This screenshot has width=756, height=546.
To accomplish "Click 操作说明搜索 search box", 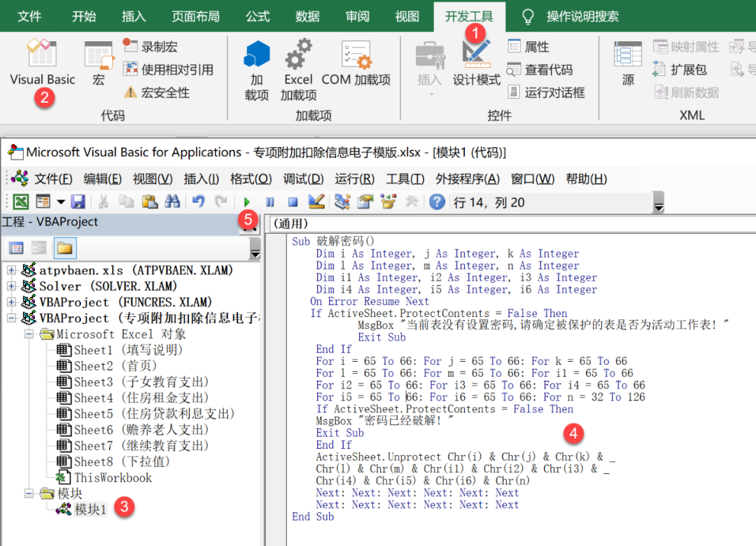I will pyautogui.click(x=571, y=16).
